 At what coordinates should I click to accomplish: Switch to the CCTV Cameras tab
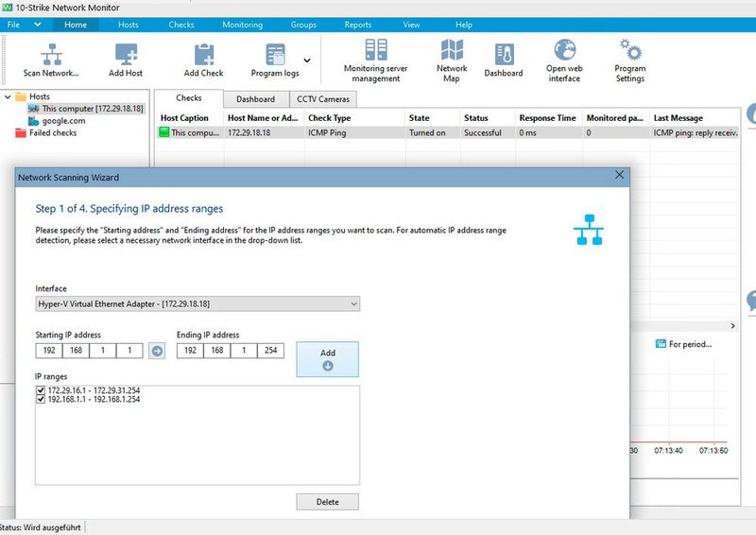tap(323, 99)
